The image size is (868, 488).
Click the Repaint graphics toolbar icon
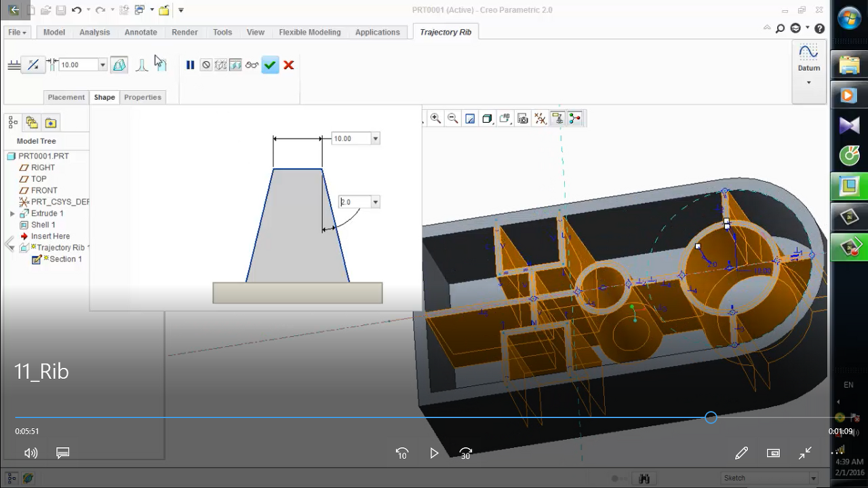[x=470, y=119]
